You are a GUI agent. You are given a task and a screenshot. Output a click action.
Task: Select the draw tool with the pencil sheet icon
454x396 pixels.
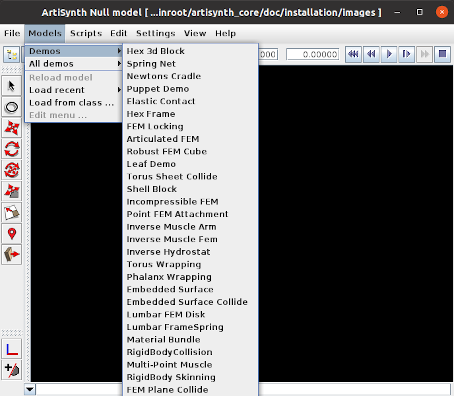click(12, 212)
